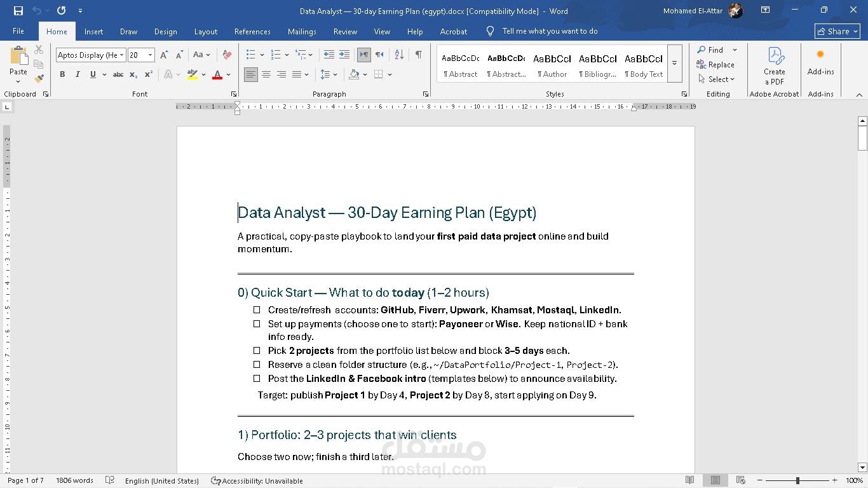The width and height of the screenshot is (868, 488).
Task: Click the Replace icon in Editing group
Action: (x=715, y=65)
